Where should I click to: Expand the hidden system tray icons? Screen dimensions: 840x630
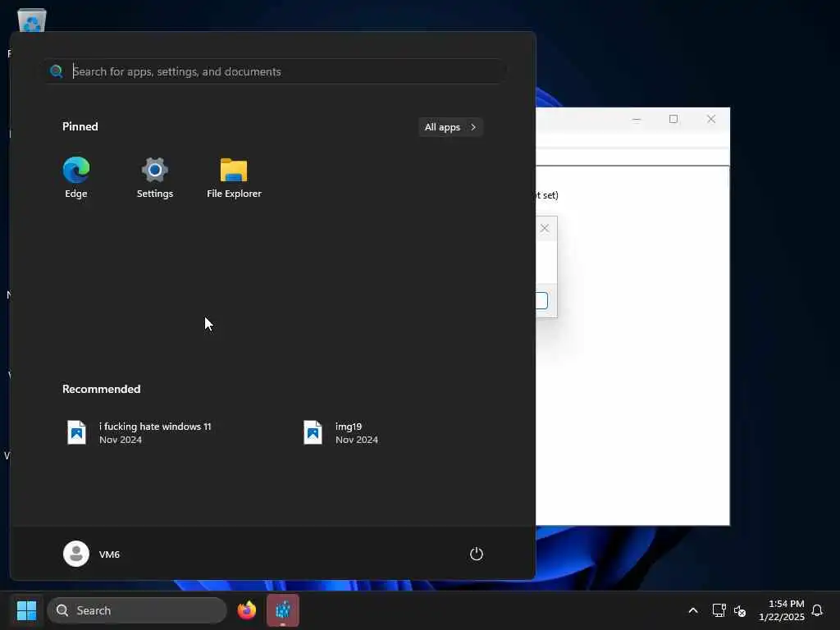coord(692,610)
